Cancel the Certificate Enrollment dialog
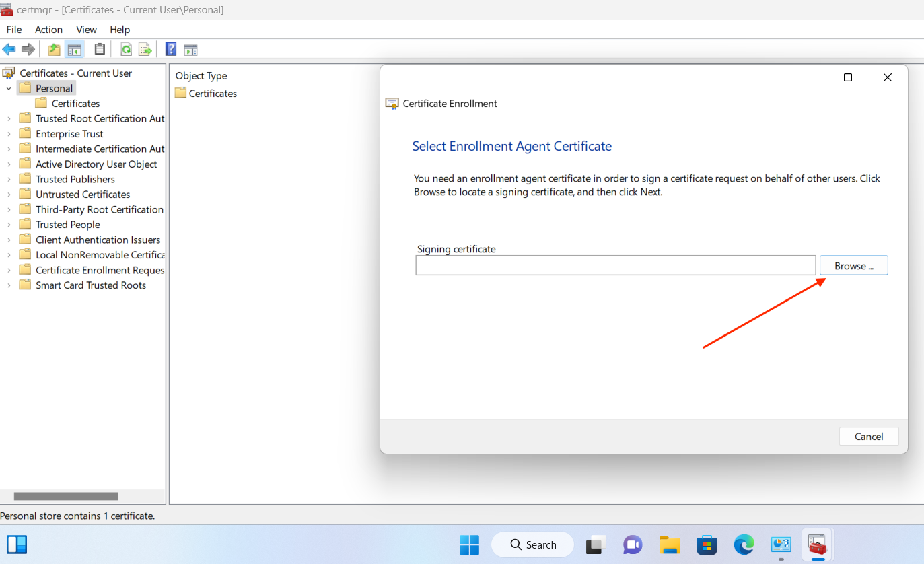Screen dimensions: 924x564 [868, 437]
